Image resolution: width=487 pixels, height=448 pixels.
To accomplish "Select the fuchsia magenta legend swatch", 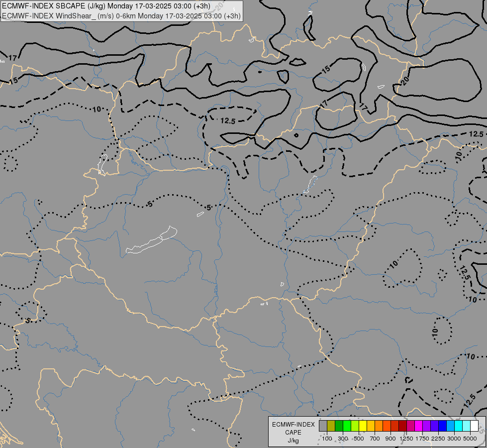I will tap(418, 426).
